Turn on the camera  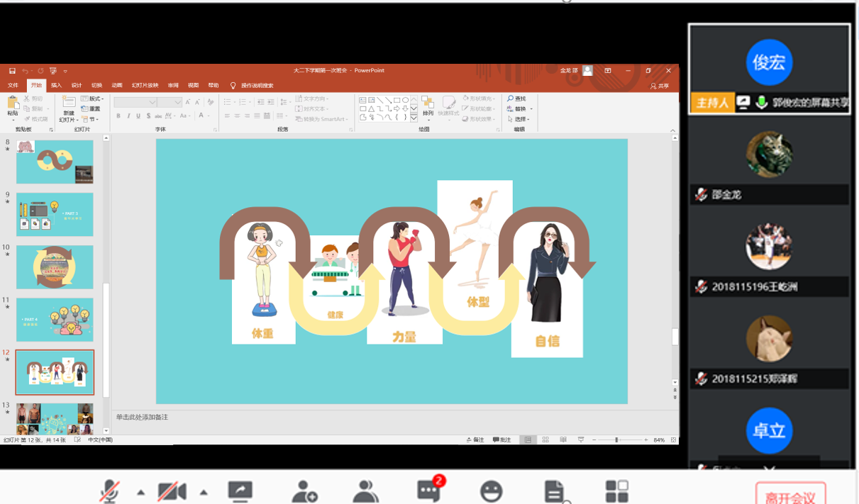(172, 491)
